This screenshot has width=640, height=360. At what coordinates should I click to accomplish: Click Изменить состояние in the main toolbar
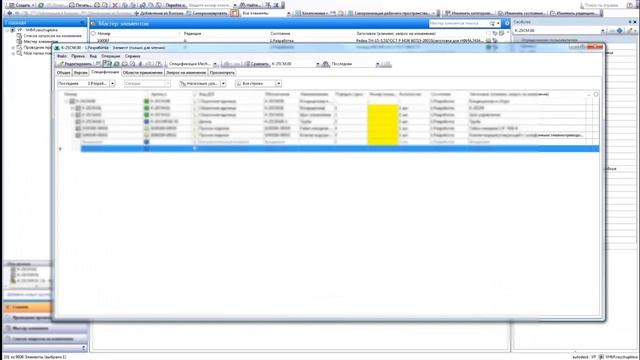click(x=522, y=13)
